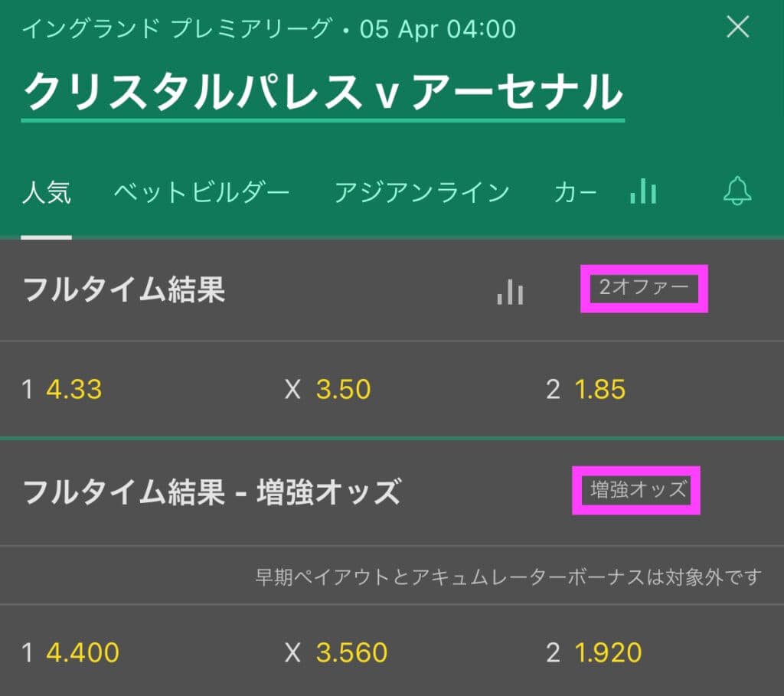Collapse フルタイム結果 - 増強オッズ section header
Screen dimensions: 784x696
[x=392, y=492]
